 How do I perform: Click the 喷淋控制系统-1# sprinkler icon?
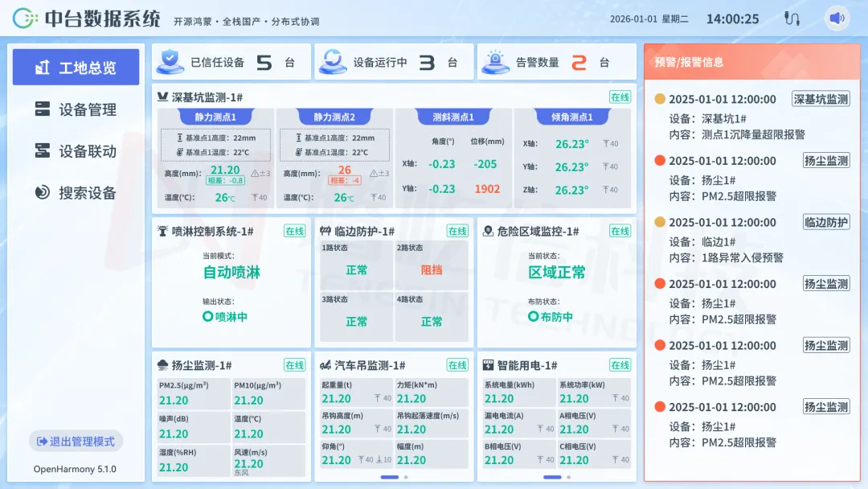click(x=162, y=231)
